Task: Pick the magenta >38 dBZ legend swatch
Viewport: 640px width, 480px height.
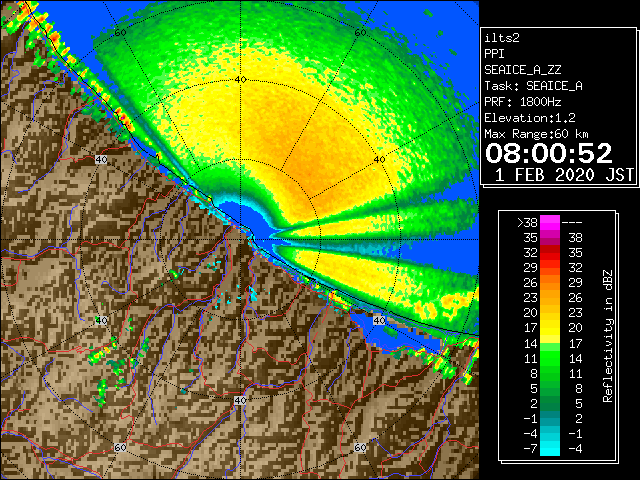Action: pyautogui.click(x=550, y=222)
